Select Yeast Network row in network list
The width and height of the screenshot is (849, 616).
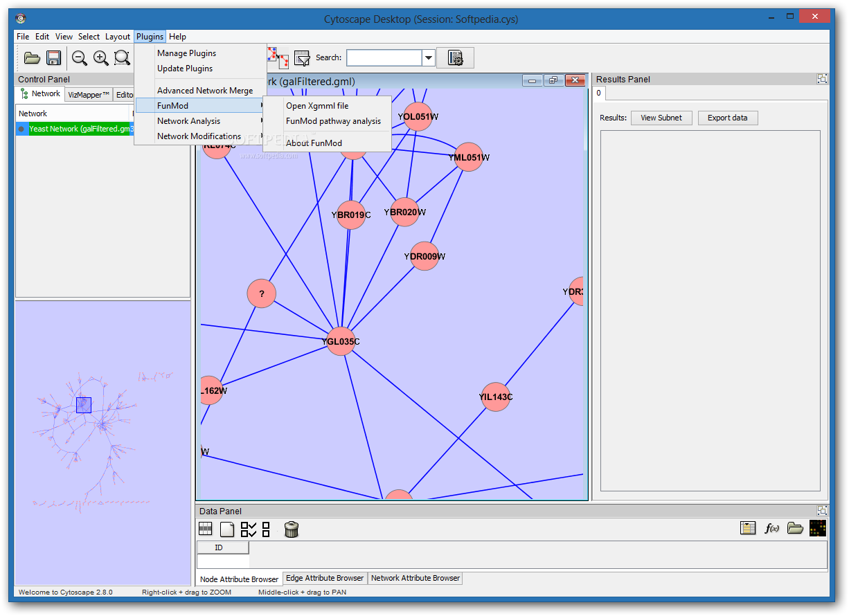[75, 129]
